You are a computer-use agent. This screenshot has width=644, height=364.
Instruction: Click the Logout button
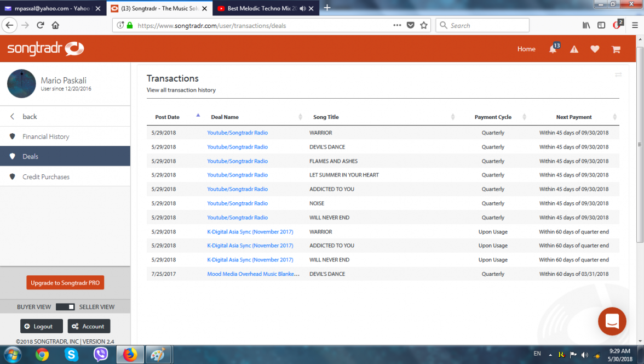(x=42, y=326)
